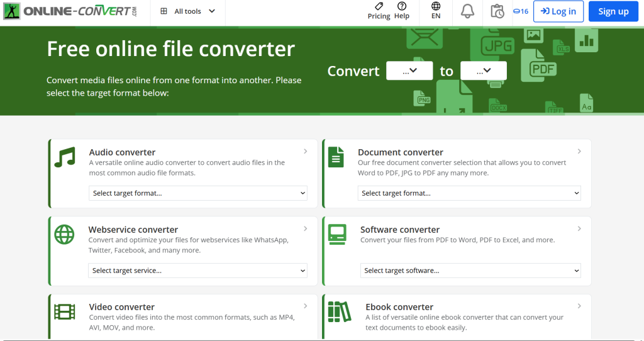Expand the Select target service dropdown
The height and width of the screenshot is (341, 644).
(x=197, y=271)
